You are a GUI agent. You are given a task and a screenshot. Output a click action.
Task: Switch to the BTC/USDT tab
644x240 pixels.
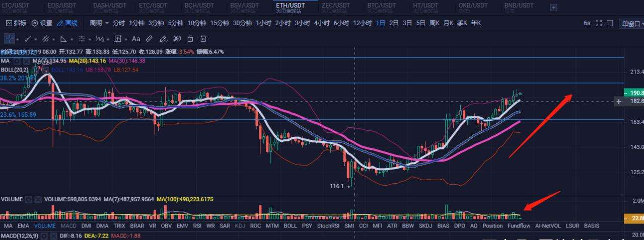[x=382, y=7]
